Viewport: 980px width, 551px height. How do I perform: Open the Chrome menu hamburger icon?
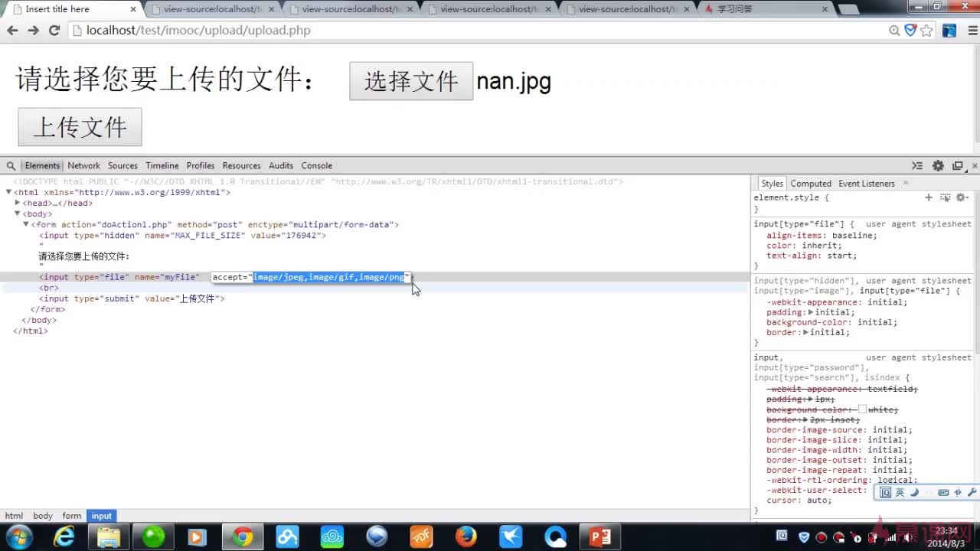[x=973, y=31]
